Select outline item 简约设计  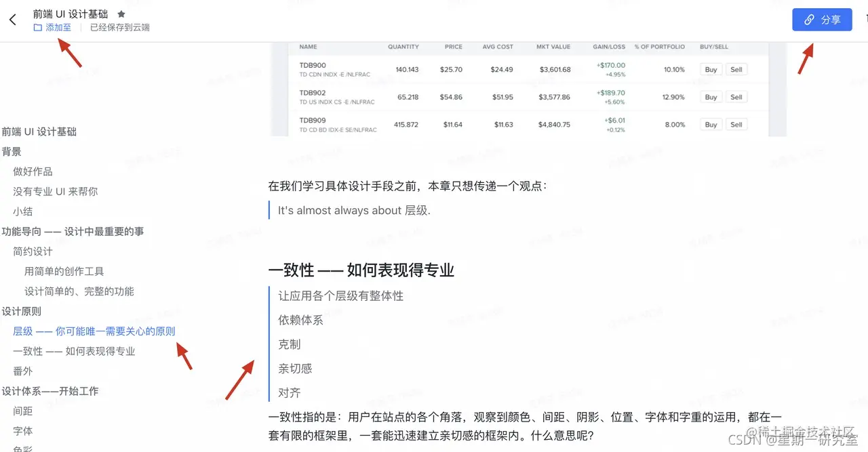pyautogui.click(x=33, y=251)
